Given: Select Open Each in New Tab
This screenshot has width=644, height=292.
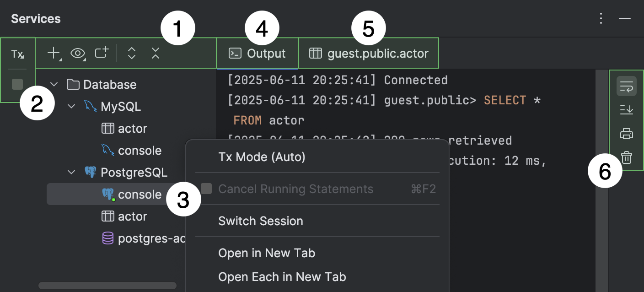Looking at the screenshot, I should (282, 276).
